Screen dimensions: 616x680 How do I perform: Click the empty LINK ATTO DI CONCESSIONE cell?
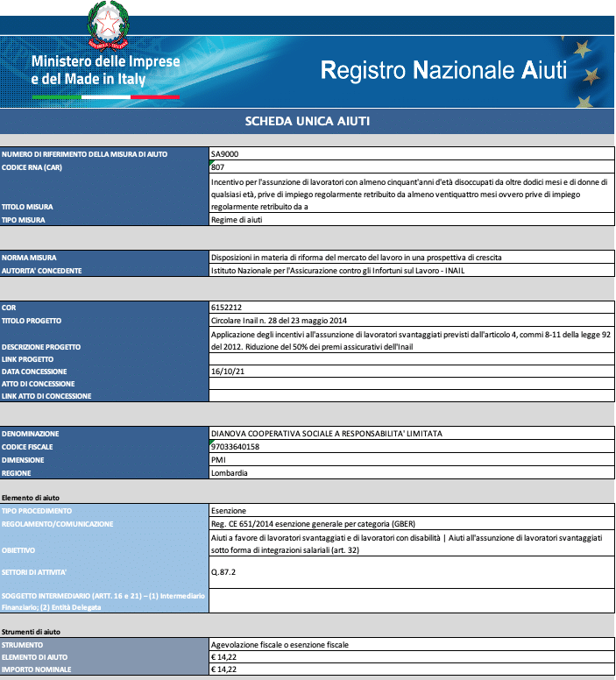click(412, 395)
